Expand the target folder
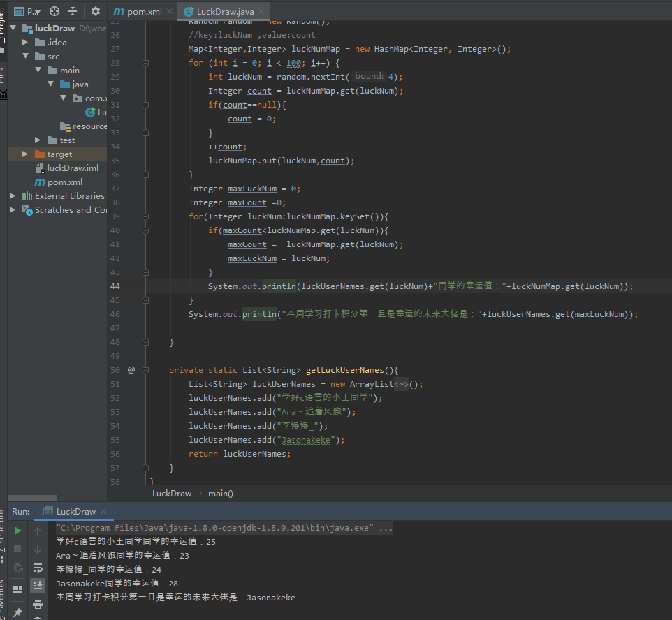 click(25, 154)
